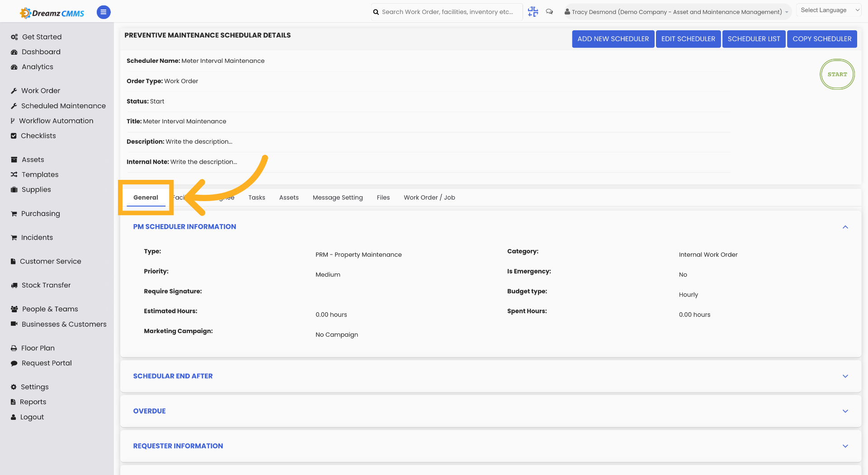Select the General tab
This screenshot has height=475, width=868.
146,198
